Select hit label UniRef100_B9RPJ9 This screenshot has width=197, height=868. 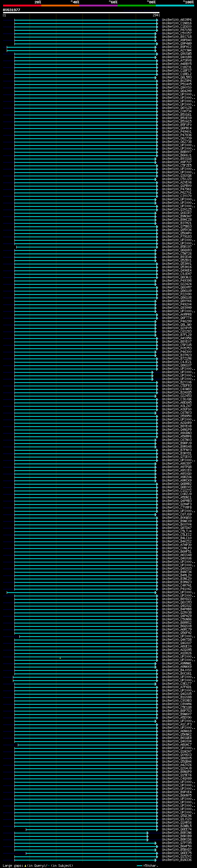(x=176, y=443)
